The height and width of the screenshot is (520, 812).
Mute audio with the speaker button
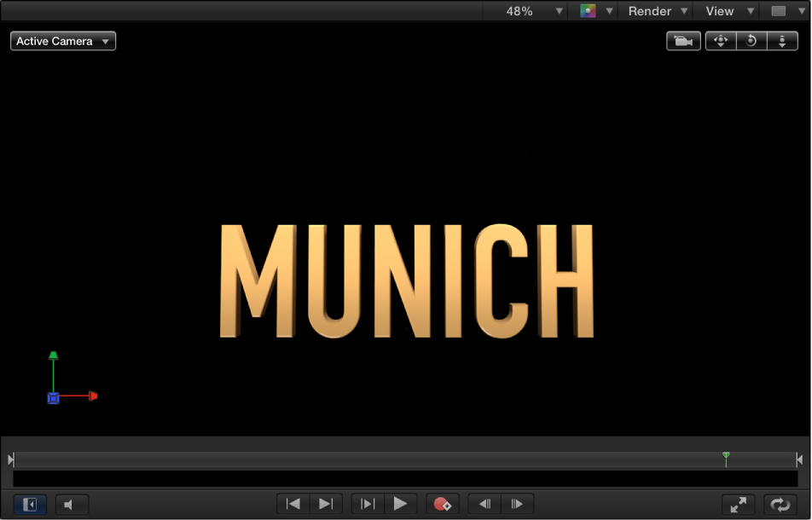pyautogui.click(x=72, y=504)
